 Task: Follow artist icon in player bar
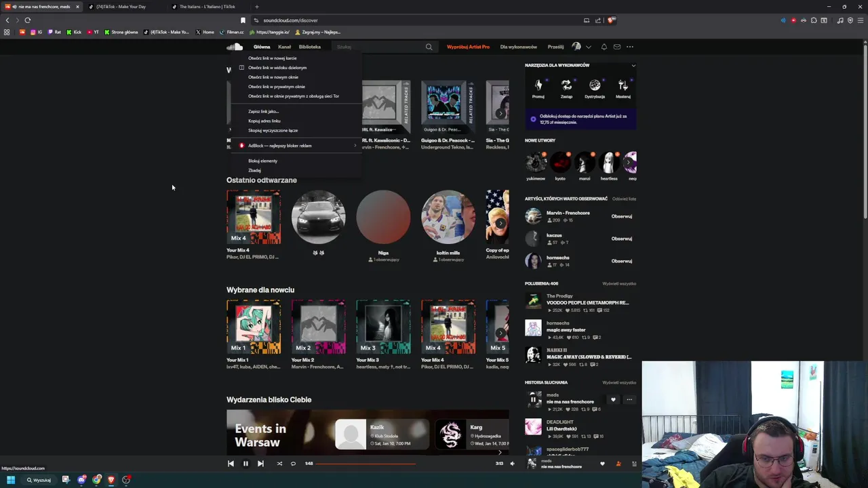618,464
